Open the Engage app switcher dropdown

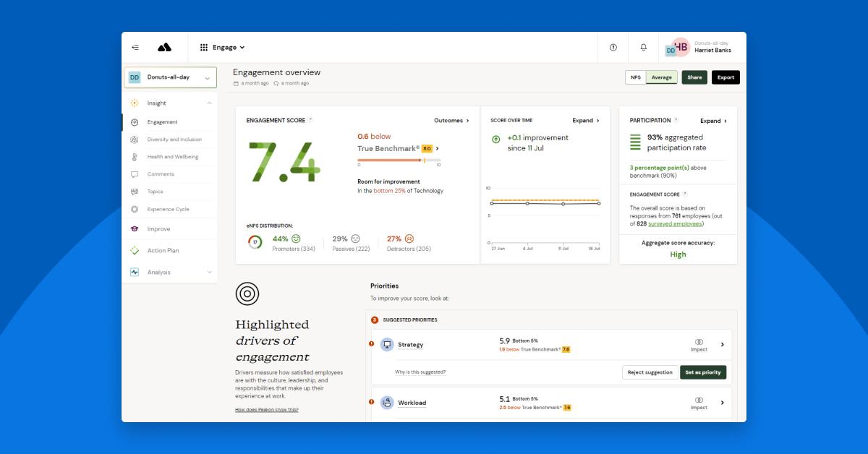pyautogui.click(x=225, y=47)
